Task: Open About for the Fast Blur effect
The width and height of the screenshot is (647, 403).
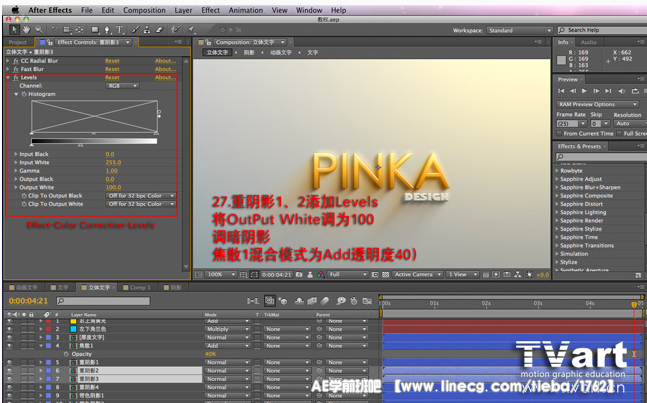Action: [165, 69]
